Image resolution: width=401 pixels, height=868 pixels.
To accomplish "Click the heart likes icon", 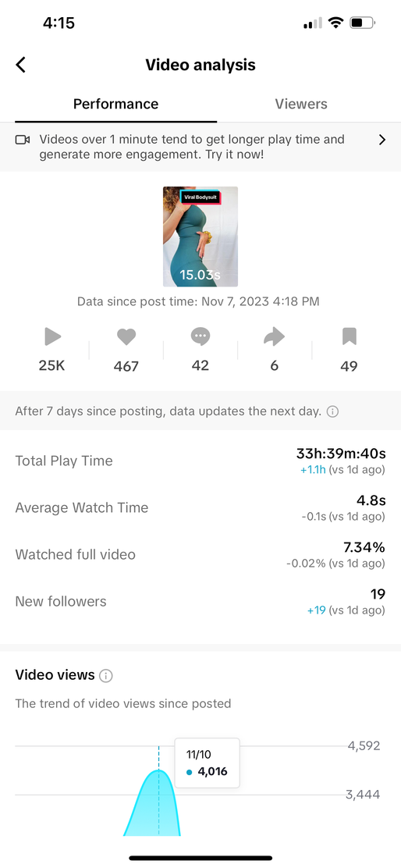I will 126,336.
